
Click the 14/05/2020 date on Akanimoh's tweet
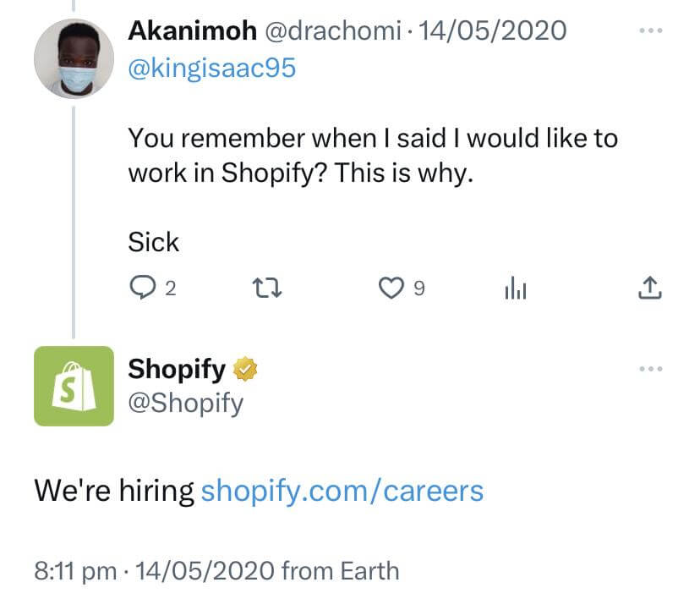492,31
